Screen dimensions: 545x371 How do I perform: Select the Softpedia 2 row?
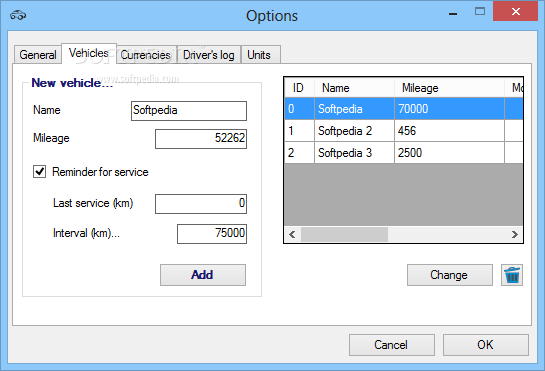(404, 131)
